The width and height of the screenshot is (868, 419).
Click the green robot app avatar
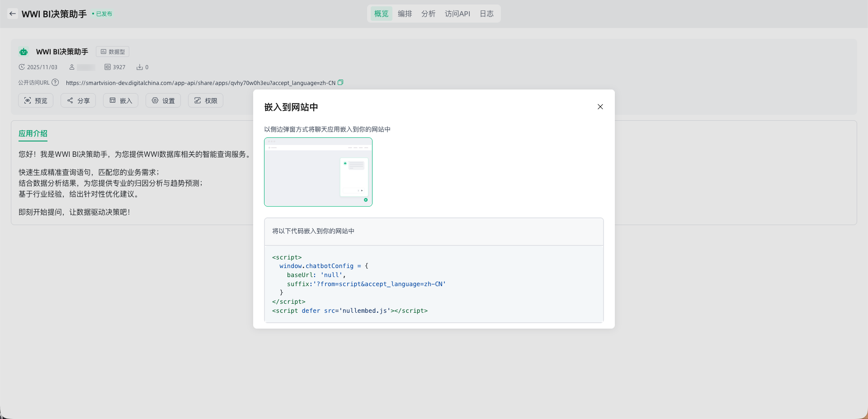(24, 52)
